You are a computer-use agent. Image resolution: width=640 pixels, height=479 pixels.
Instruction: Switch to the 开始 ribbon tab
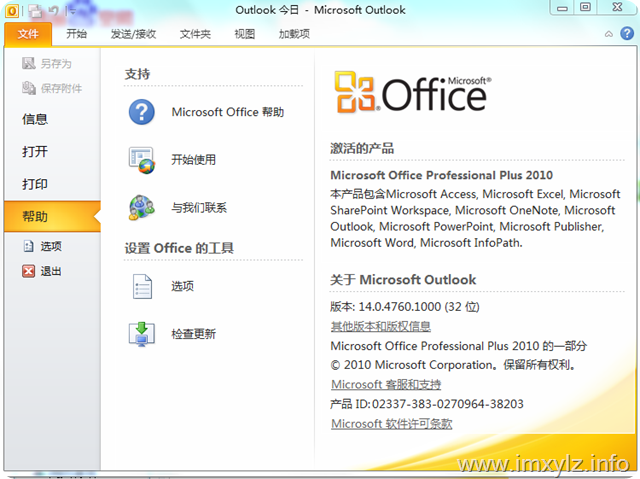77,34
